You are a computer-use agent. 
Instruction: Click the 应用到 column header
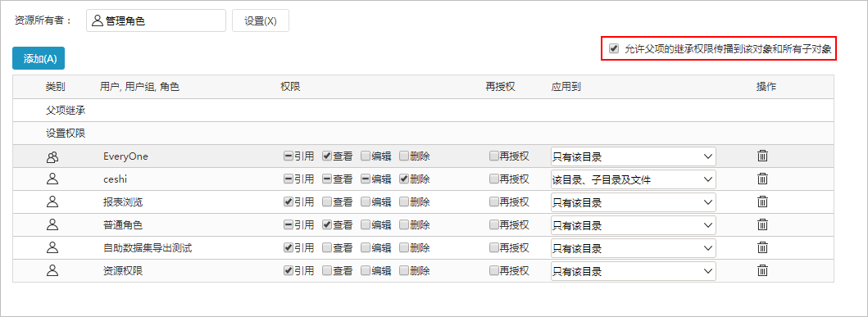point(566,87)
